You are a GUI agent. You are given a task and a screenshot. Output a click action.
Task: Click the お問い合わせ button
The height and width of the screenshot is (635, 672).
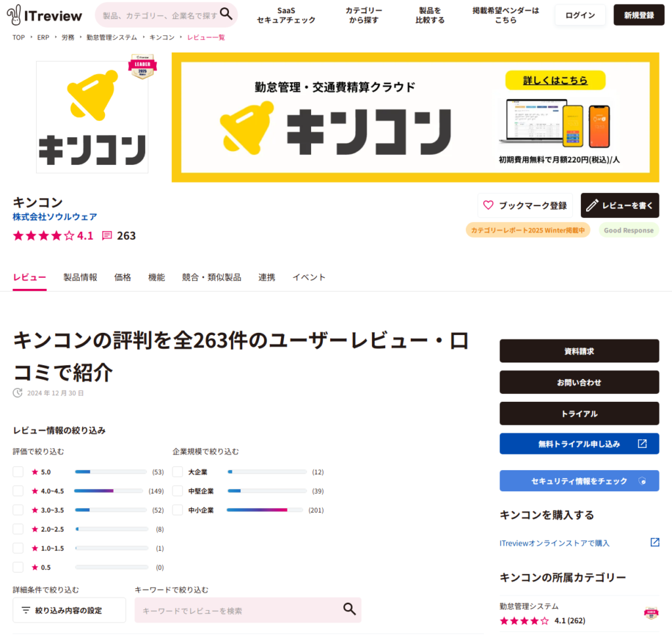coord(579,382)
